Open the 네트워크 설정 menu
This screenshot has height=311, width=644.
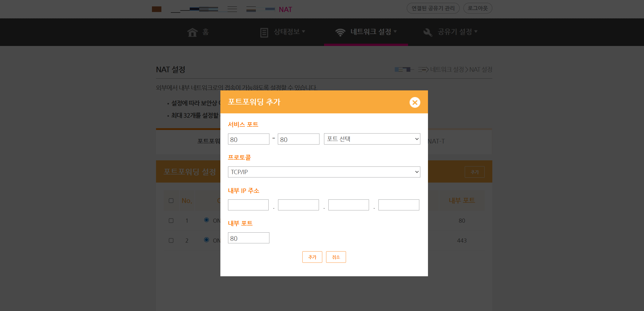[x=371, y=32]
